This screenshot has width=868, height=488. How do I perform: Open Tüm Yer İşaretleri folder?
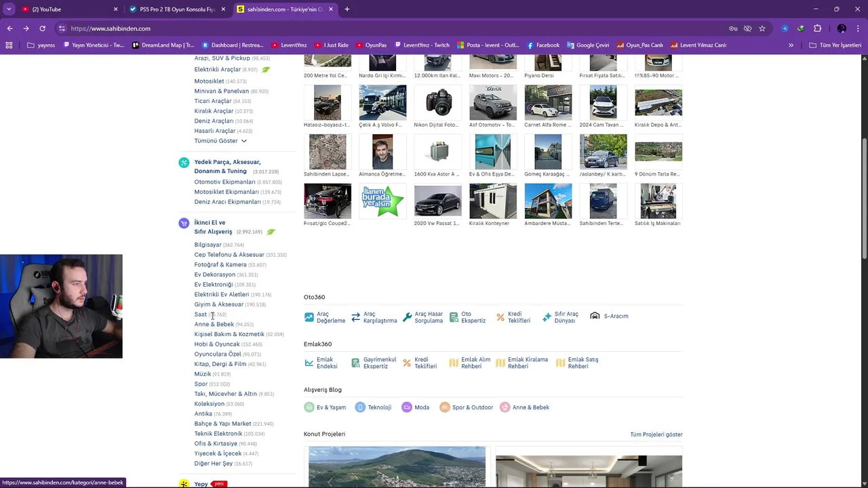(x=835, y=45)
